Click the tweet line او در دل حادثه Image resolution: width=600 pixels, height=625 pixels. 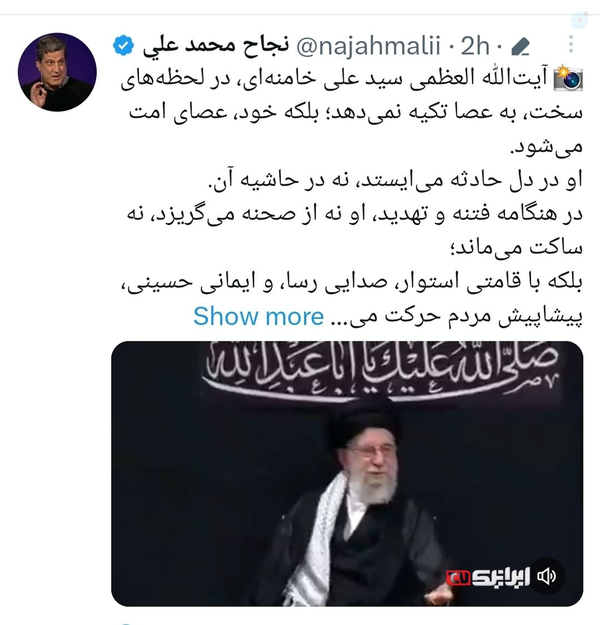(x=396, y=180)
